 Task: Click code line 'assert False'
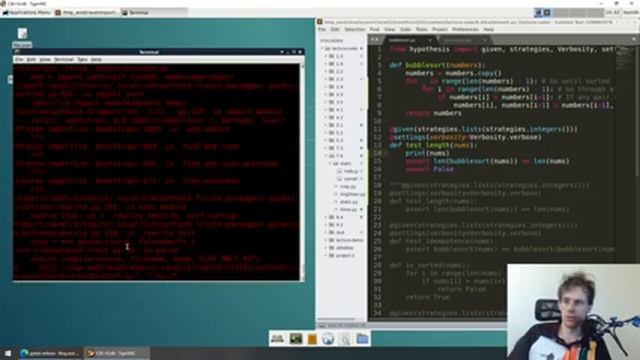pyautogui.click(x=429, y=169)
